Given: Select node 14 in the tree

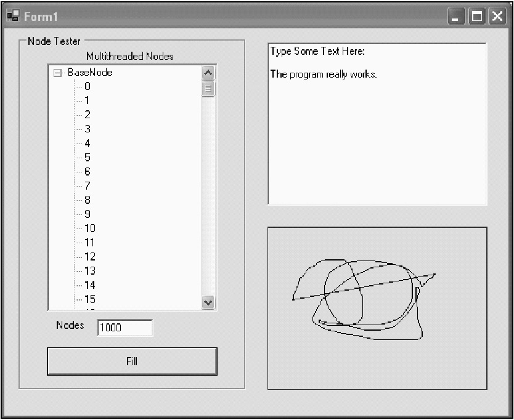Looking at the screenshot, I should click(90, 285).
